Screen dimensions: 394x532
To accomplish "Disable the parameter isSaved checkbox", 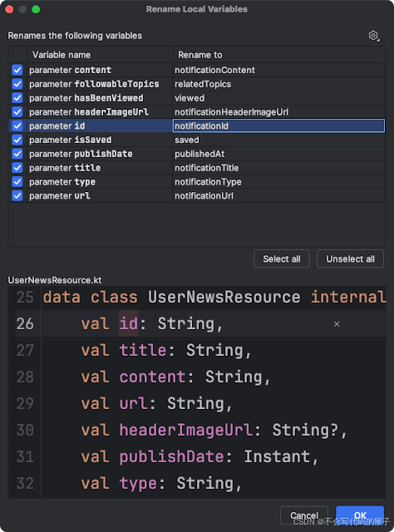I will click(17, 140).
